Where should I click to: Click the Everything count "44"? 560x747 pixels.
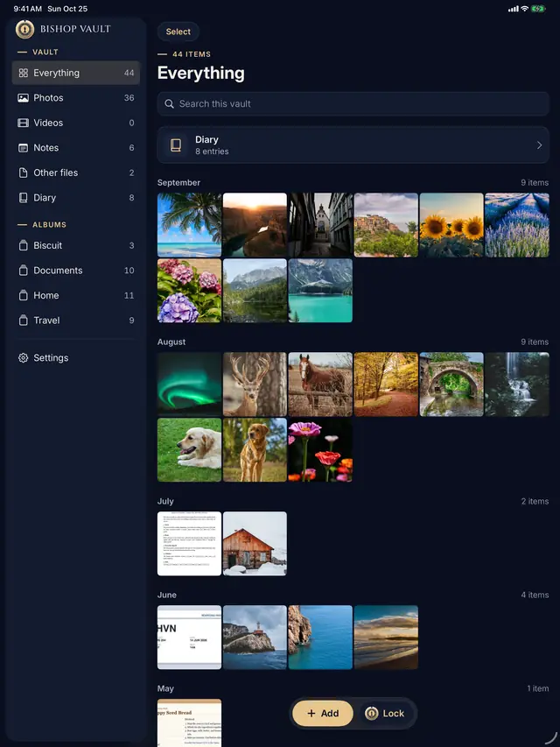coord(129,73)
